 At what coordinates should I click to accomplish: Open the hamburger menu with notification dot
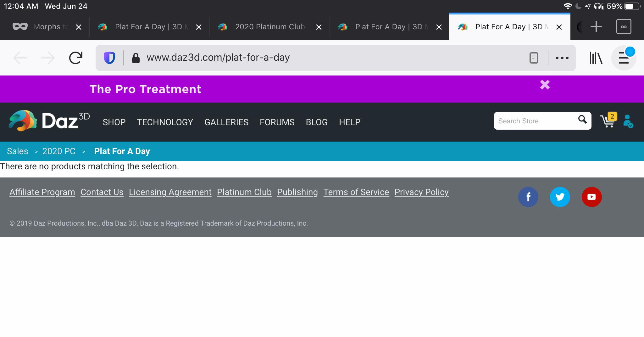pyautogui.click(x=624, y=58)
